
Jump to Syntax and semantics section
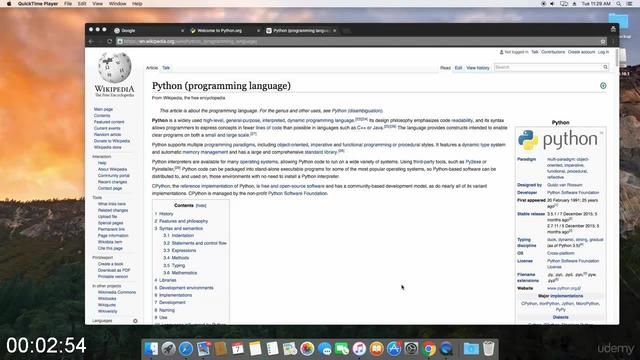click(x=181, y=229)
